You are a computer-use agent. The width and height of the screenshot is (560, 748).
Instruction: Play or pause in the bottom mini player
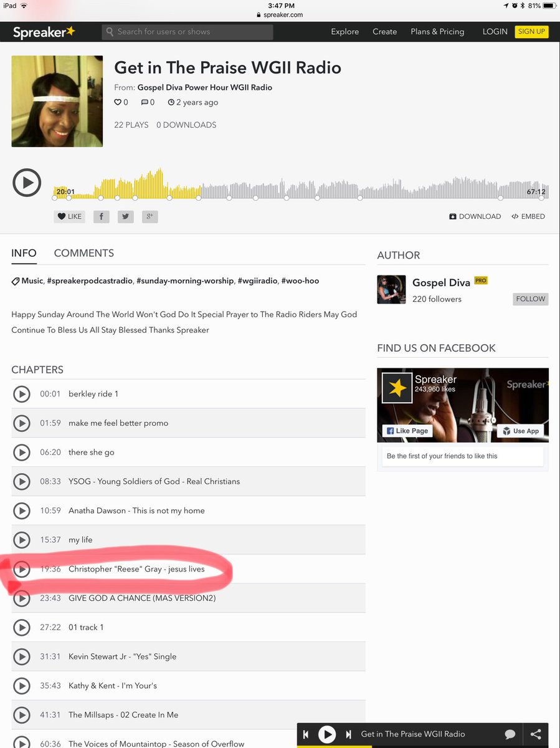(327, 734)
